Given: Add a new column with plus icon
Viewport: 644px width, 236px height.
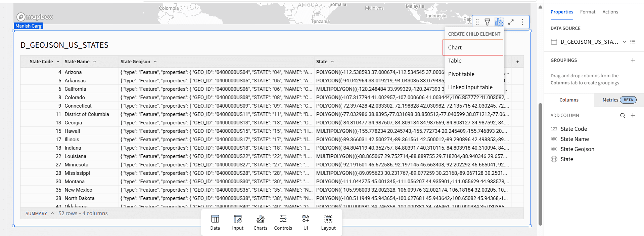Looking at the screenshot, I should coord(633,115).
